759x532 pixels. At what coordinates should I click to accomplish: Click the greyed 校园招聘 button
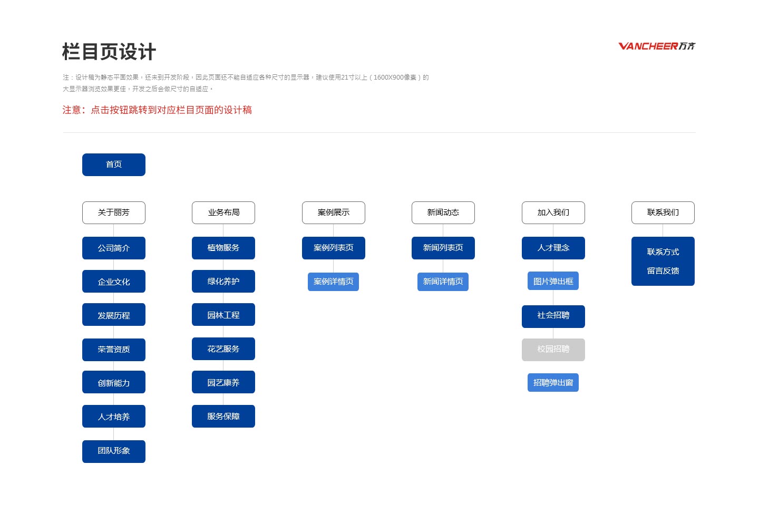(553, 350)
